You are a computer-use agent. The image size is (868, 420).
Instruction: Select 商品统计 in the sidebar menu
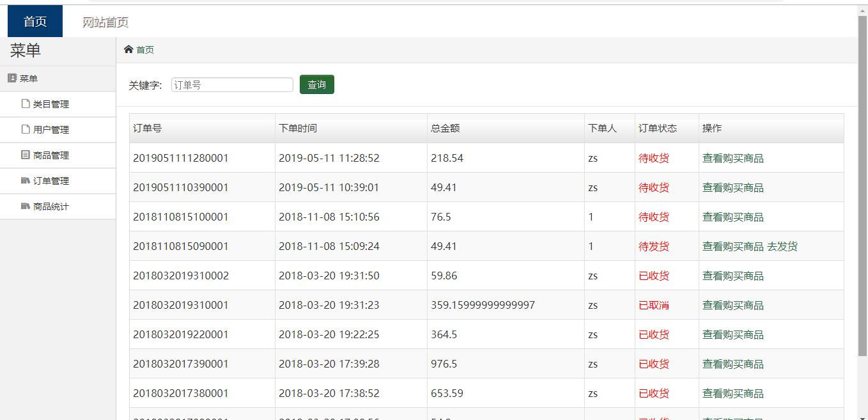click(51, 206)
